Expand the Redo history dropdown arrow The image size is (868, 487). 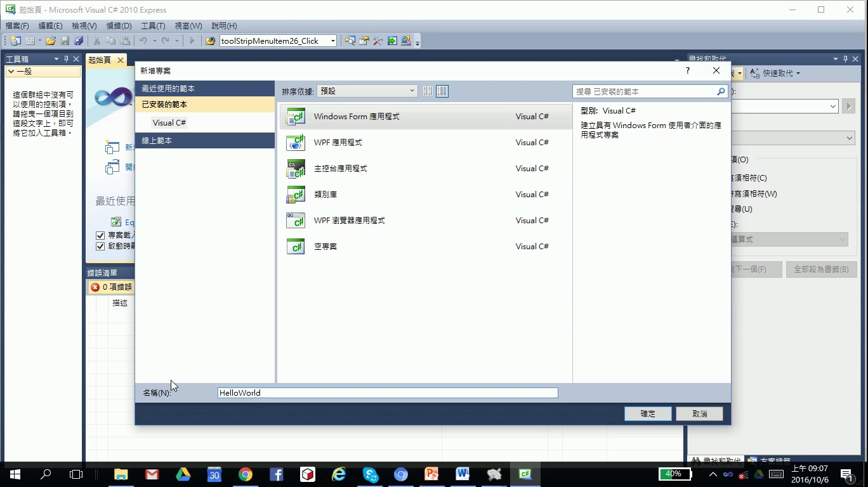[176, 41]
